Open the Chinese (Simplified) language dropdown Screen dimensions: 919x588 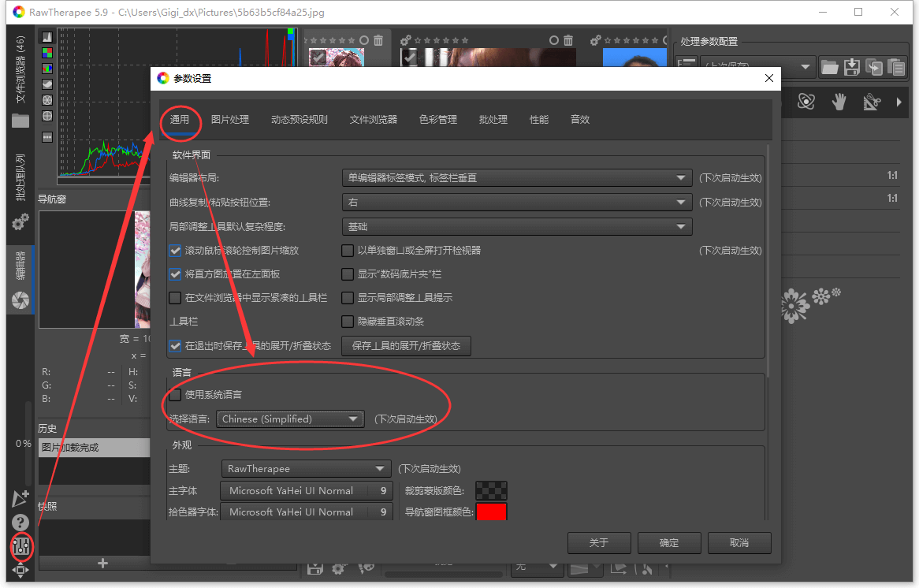pyautogui.click(x=290, y=419)
